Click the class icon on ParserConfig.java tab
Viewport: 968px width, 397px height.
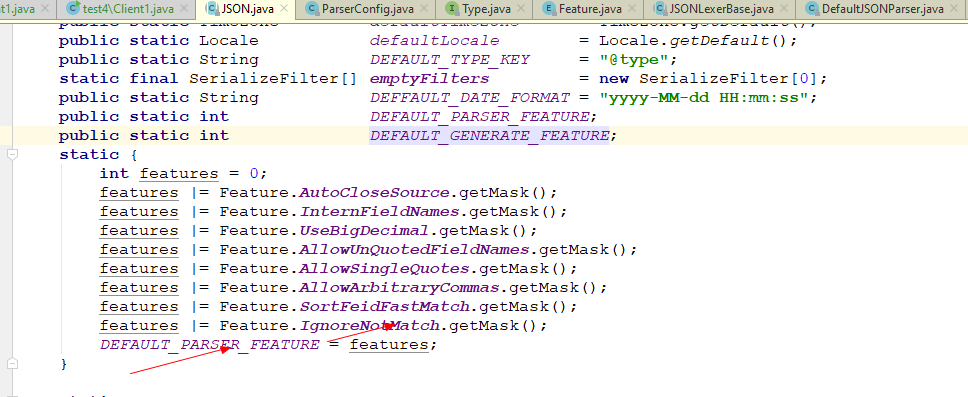coord(312,9)
